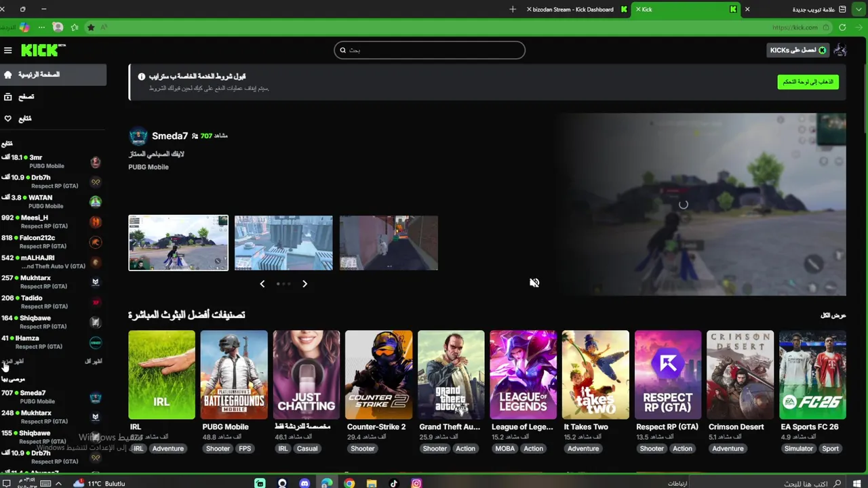Open the Home page sidebar item

[53, 75]
